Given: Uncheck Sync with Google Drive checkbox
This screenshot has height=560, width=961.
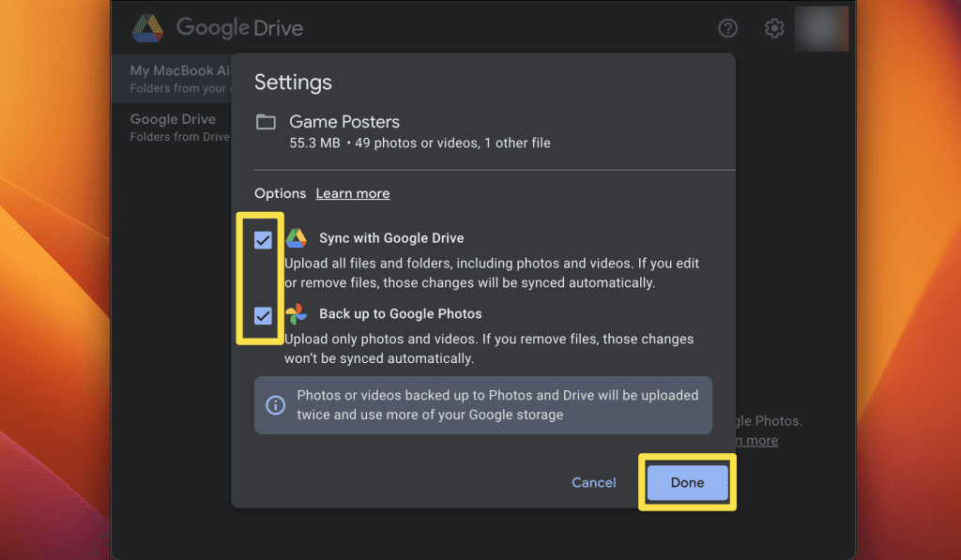Looking at the screenshot, I should tap(263, 240).
